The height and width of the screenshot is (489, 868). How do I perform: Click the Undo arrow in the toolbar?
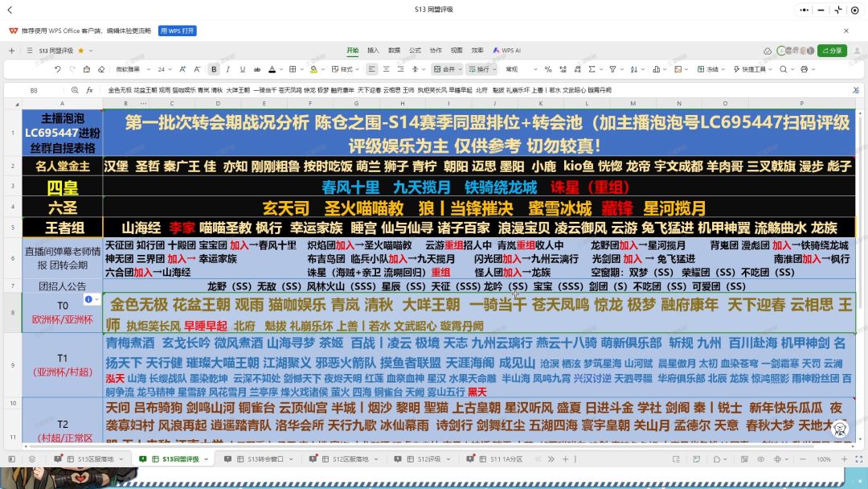[58, 69]
